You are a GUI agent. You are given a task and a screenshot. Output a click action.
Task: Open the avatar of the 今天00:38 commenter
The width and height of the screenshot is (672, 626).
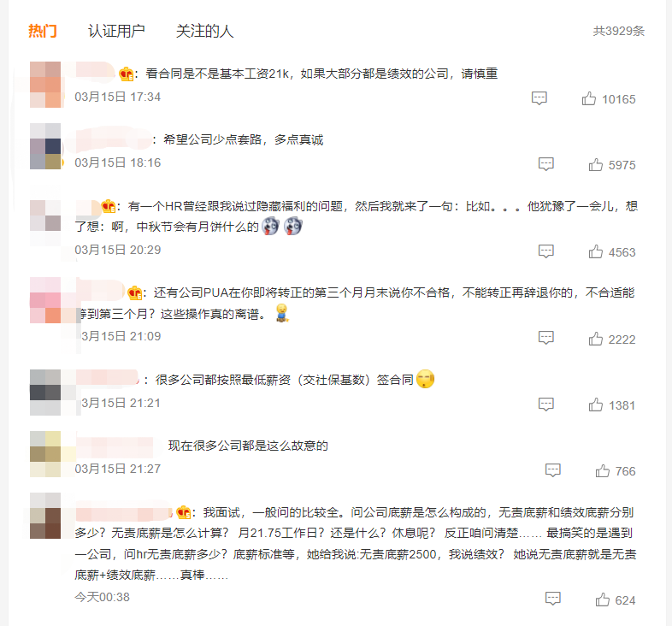(x=45, y=516)
